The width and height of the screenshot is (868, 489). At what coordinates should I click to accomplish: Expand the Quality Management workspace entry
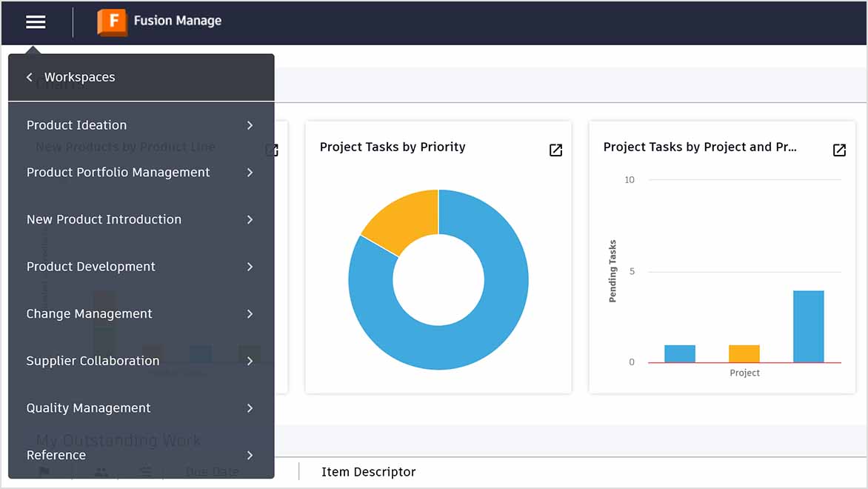(x=250, y=408)
